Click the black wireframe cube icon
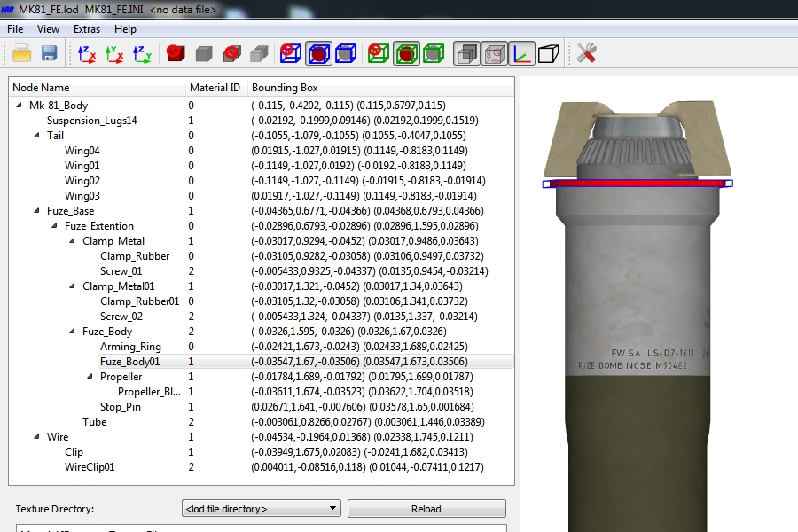Image resolution: width=798 pixels, height=532 pixels. tap(548, 53)
